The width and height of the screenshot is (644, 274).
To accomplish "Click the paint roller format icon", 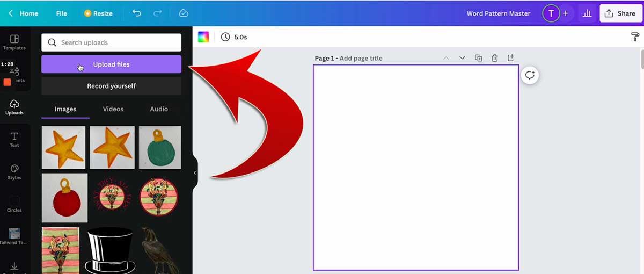I will coord(635,37).
